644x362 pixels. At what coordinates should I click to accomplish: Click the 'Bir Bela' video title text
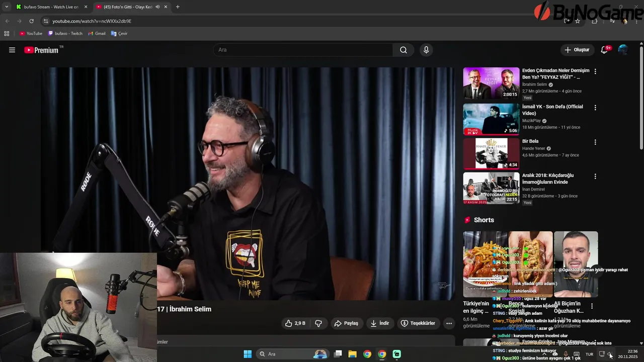tap(530, 141)
